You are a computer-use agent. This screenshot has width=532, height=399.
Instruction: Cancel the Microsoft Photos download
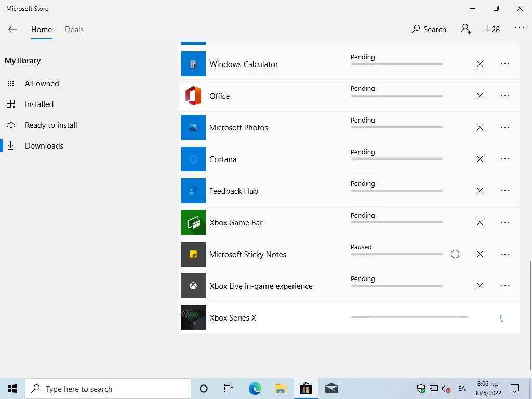pyautogui.click(x=480, y=127)
